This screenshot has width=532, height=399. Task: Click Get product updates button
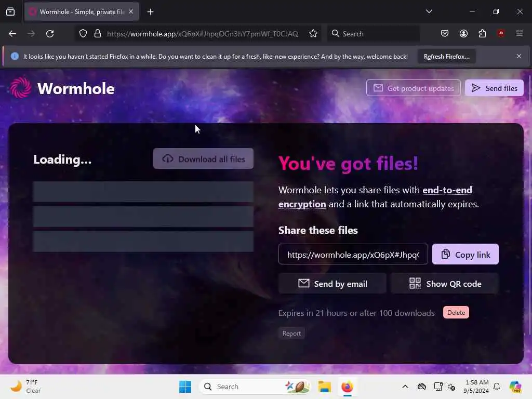[x=413, y=88]
